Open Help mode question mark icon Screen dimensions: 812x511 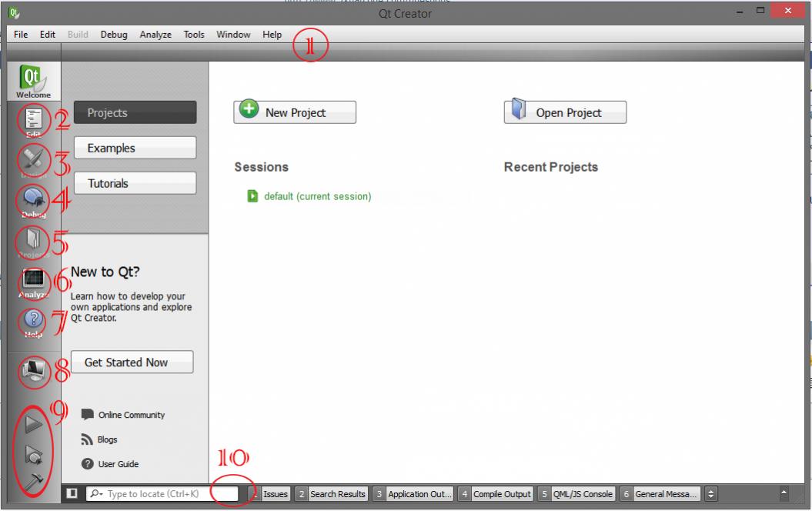click(x=34, y=322)
